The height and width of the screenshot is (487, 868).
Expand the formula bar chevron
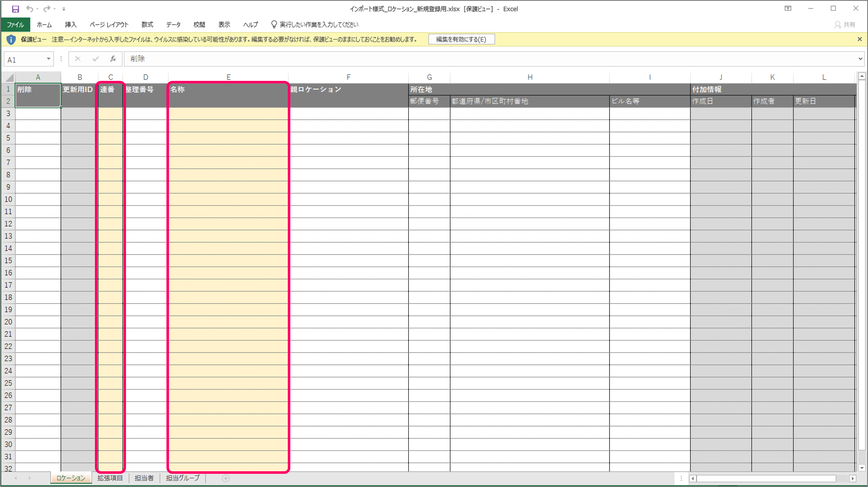click(860, 59)
